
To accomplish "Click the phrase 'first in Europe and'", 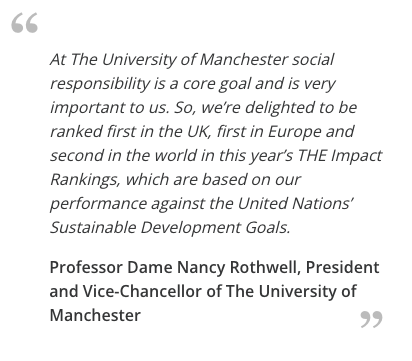I will pyautogui.click(x=286, y=132).
